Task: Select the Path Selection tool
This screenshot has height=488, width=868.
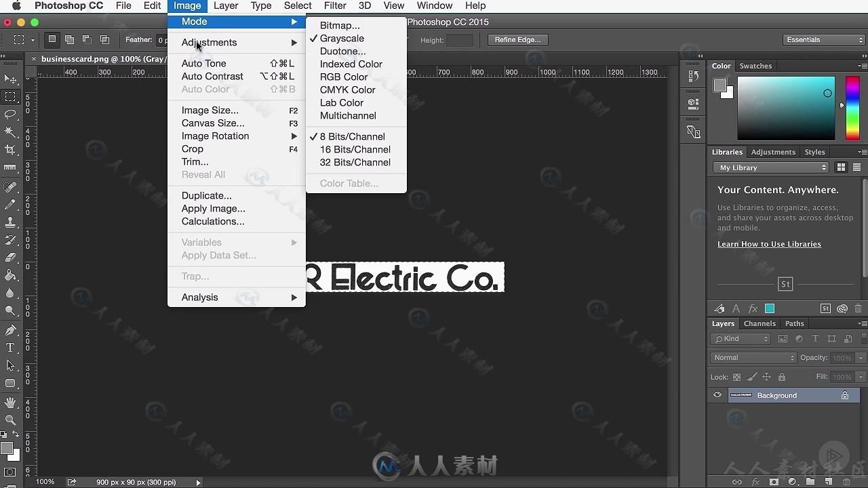Action: (x=10, y=365)
